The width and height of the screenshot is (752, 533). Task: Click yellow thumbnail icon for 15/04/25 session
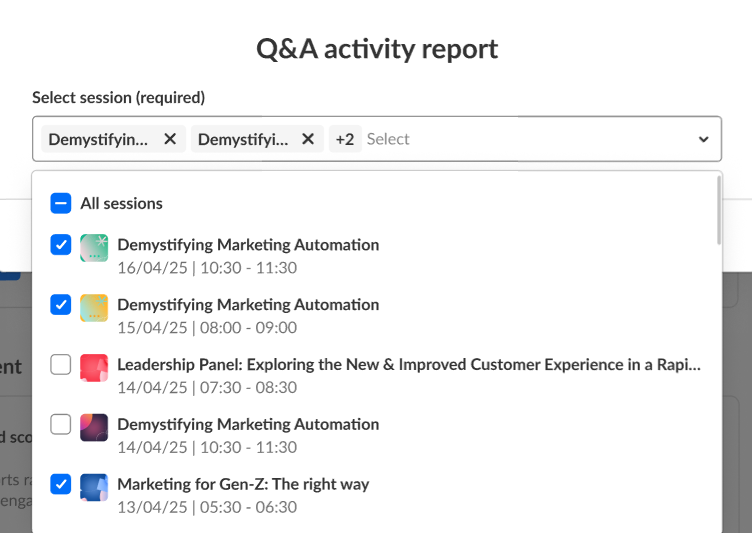point(94,308)
